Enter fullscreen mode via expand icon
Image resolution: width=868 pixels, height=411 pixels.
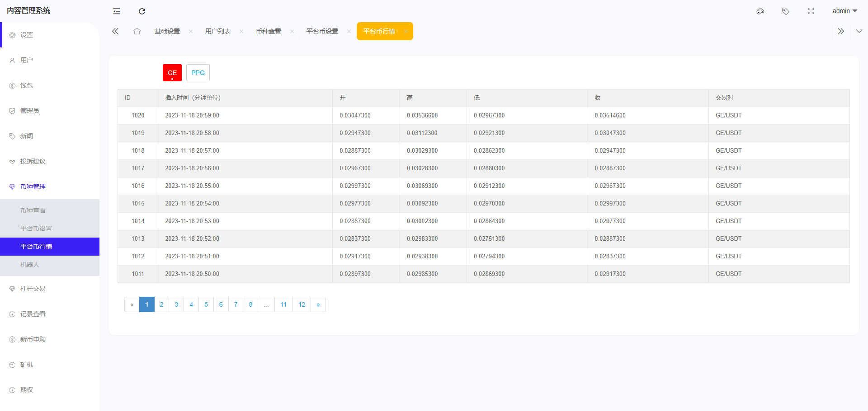[x=811, y=11]
